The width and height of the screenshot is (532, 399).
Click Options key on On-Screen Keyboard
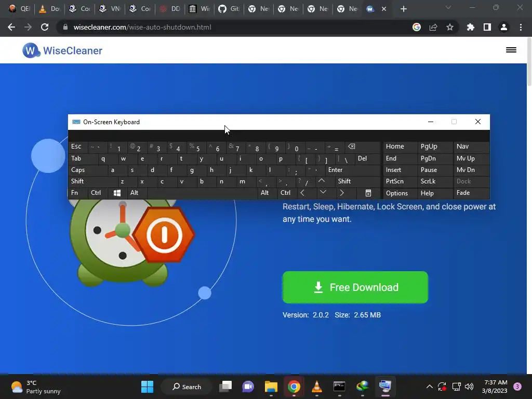pyautogui.click(x=400, y=193)
